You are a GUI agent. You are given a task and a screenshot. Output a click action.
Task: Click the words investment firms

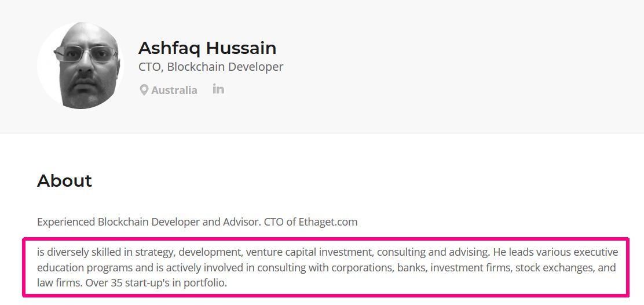coord(470,268)
